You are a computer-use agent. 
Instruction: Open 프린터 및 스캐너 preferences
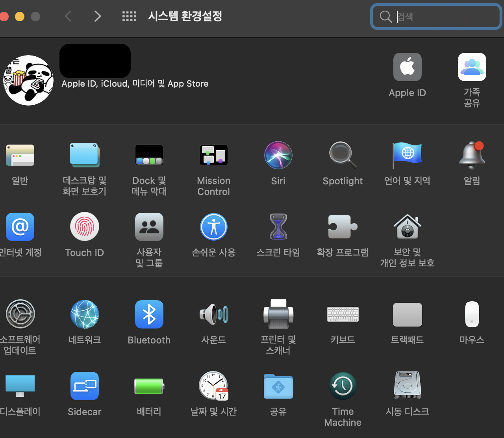pos(278,314)
